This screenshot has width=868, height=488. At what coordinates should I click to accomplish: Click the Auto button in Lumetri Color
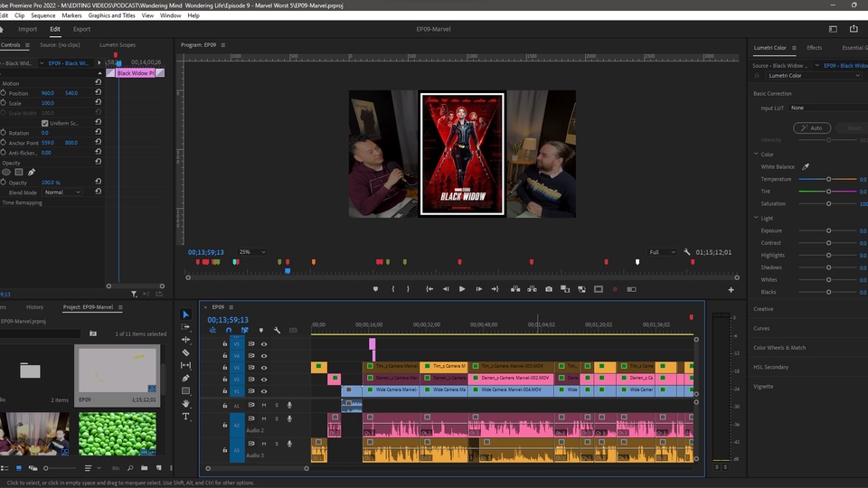[811, 128]
